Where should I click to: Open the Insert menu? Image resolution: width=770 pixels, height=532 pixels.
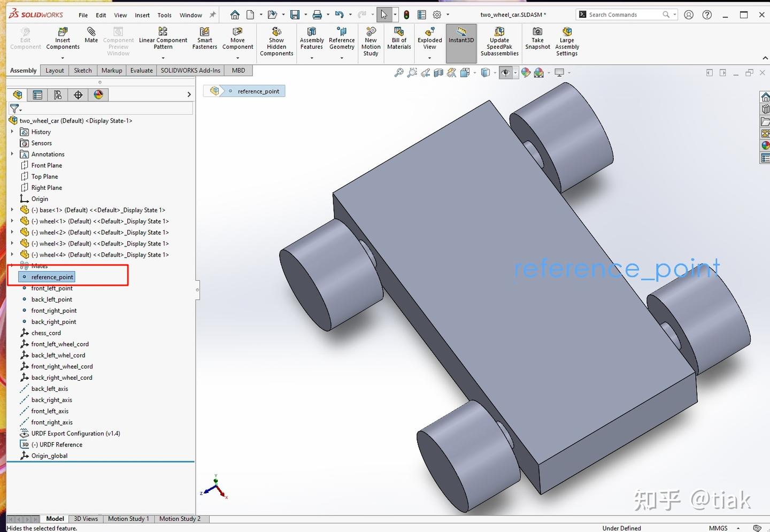click(142, 15)
